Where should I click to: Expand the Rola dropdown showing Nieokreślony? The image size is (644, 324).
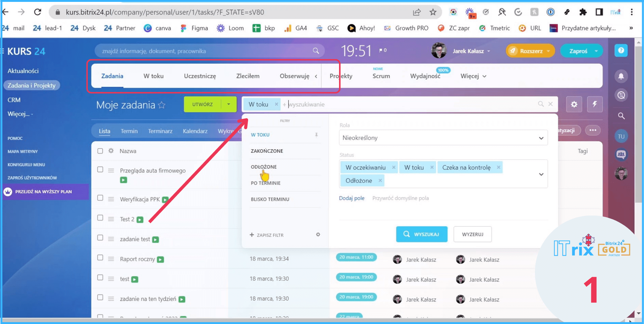[443, 138]
